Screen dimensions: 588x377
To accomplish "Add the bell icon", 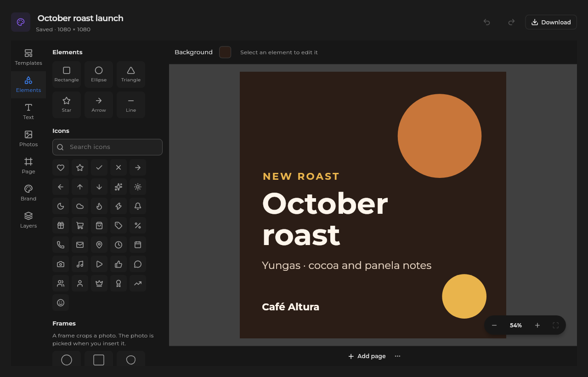I will click(x=138, y=206).
